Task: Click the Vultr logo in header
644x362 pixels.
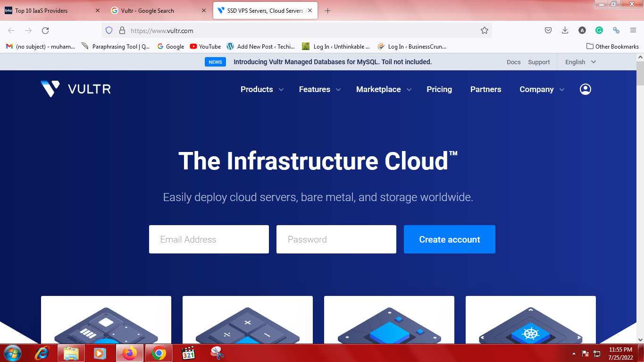Action: 75,89
